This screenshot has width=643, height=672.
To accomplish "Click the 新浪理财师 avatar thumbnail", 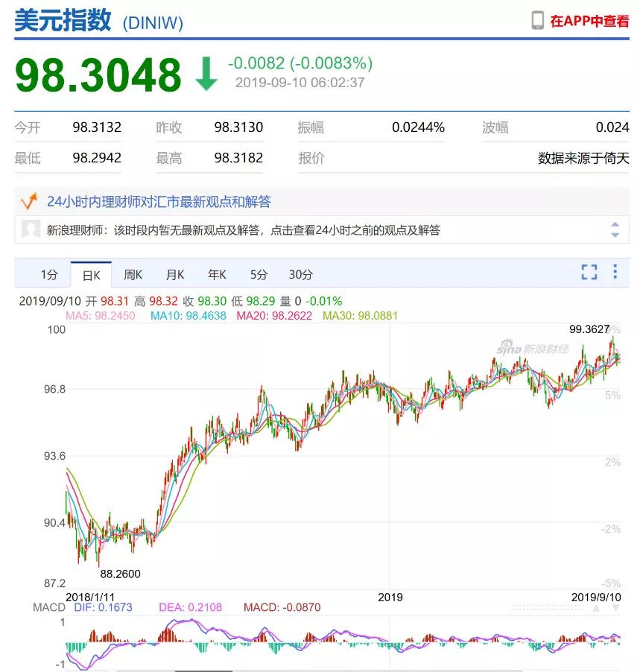I will click(31, 229).
